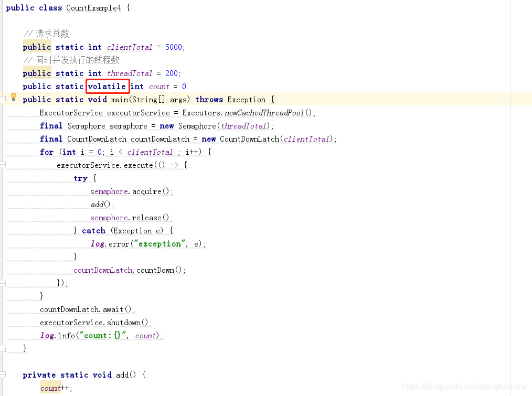
Task: Click the comment '// 同时并发执行的线程数'
Action: coord(71,60)
